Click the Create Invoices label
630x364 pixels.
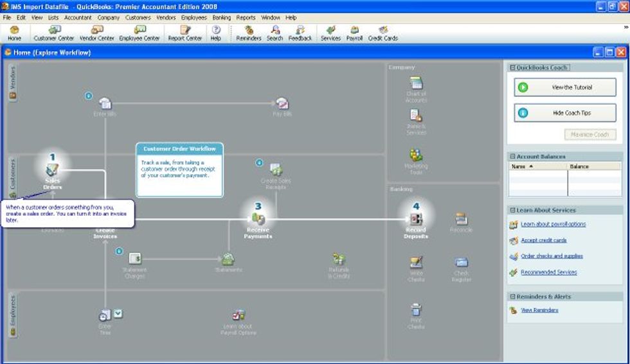coord(105,233)
